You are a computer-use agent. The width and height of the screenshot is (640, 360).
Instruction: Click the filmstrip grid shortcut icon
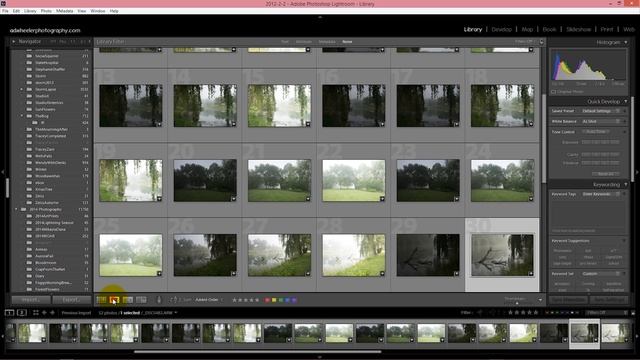tap(36, 313)
